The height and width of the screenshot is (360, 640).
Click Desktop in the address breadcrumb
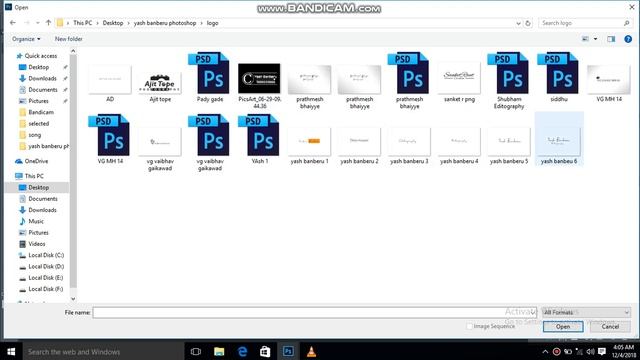[113, 23]
